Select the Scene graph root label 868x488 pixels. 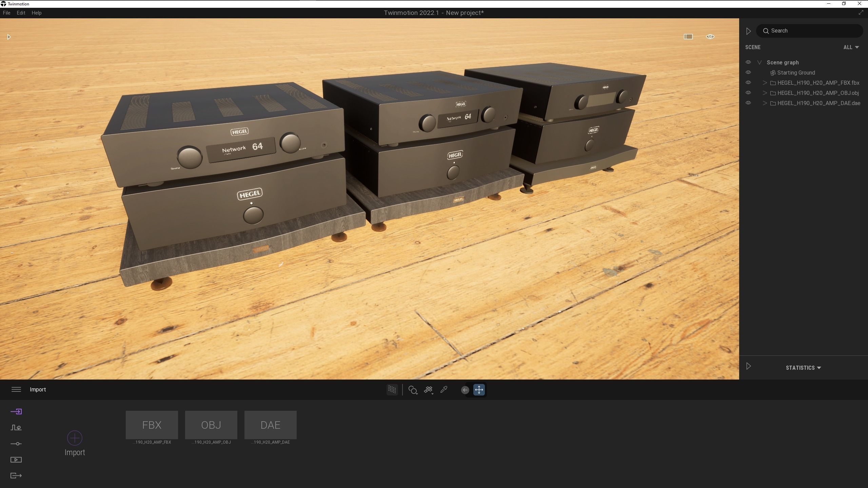click(x=783, y=63)
